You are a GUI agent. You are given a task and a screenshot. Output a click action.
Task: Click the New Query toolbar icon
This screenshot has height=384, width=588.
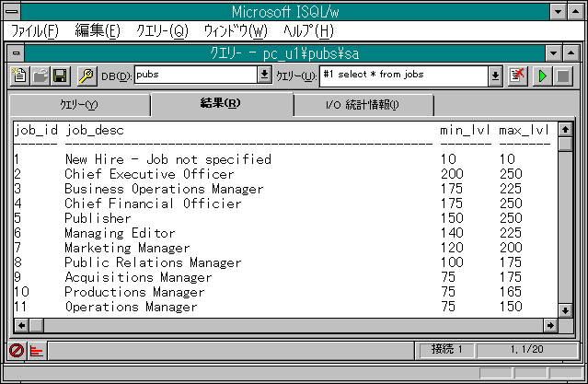[20, 76]
